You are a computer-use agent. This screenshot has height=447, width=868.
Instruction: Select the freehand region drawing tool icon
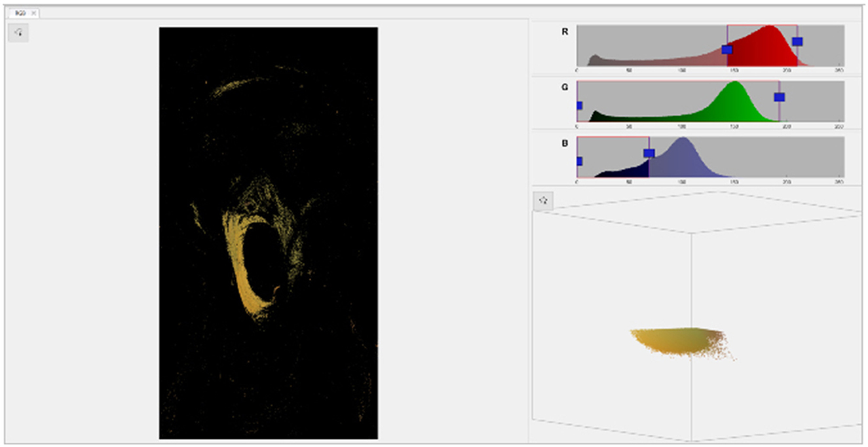(19, 32)
